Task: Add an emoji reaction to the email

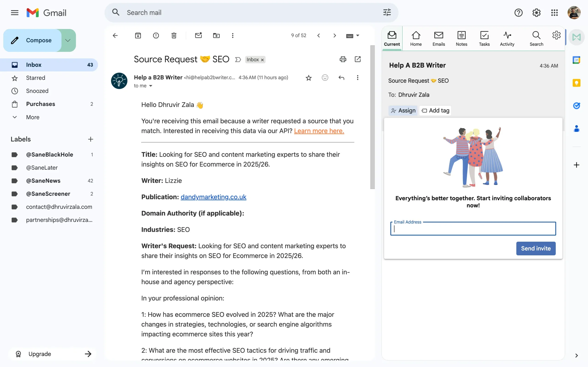Action: [x=325, y=78]
